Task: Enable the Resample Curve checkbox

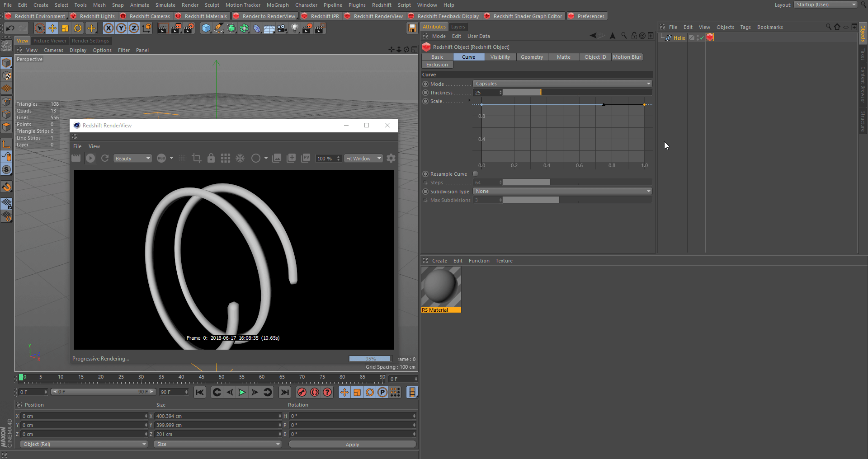Action: [x=475, y=174]
